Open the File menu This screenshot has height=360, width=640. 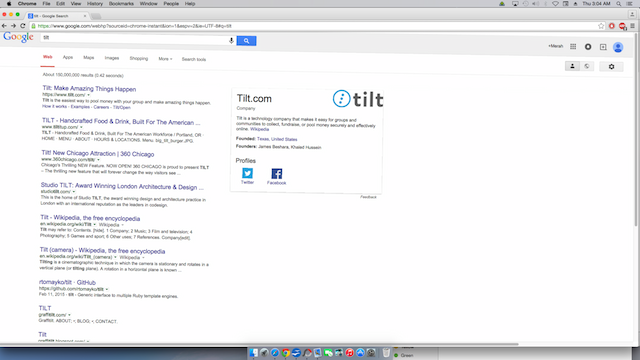pyautogui.click(x=47, y=4)
